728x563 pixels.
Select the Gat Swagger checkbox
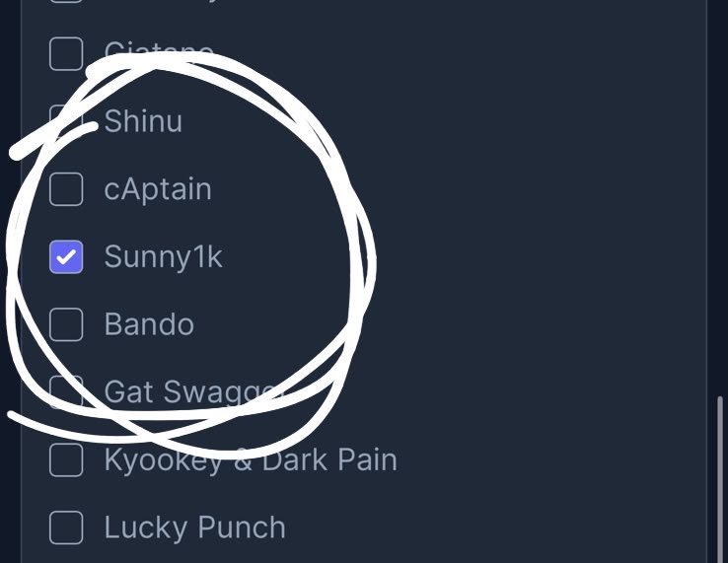(x=66, y=392)
